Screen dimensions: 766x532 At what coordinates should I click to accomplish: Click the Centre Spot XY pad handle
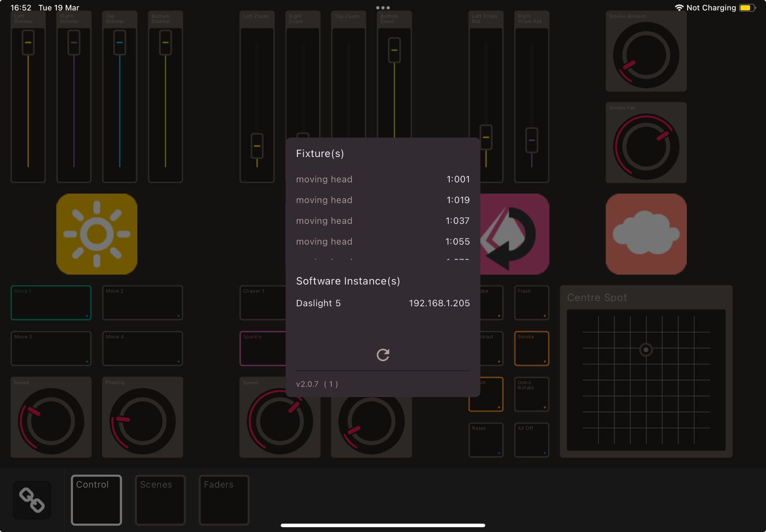click(646, 350)
